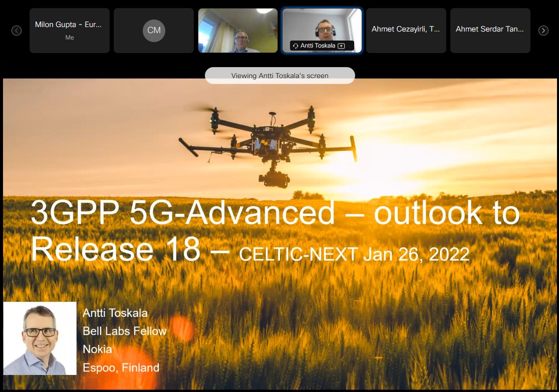Select the CM avatar participant tile
Screen dimensions: 559x392
154,31
